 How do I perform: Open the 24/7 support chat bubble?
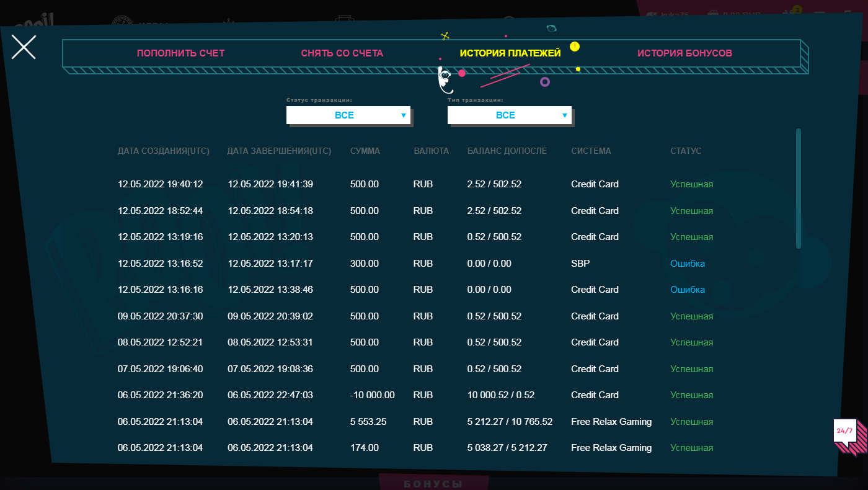pyautogui.click(x=845, y=431)
